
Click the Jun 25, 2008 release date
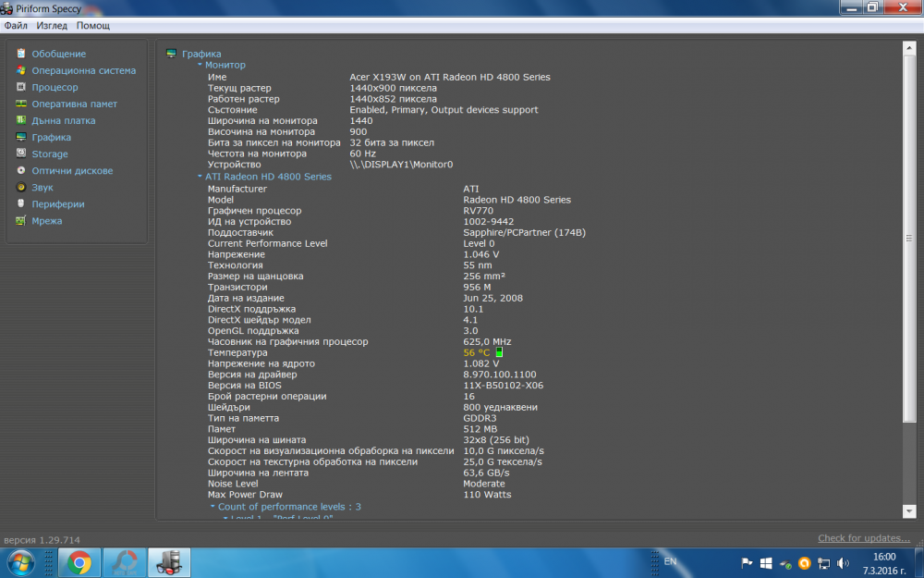tap(492, 298)
